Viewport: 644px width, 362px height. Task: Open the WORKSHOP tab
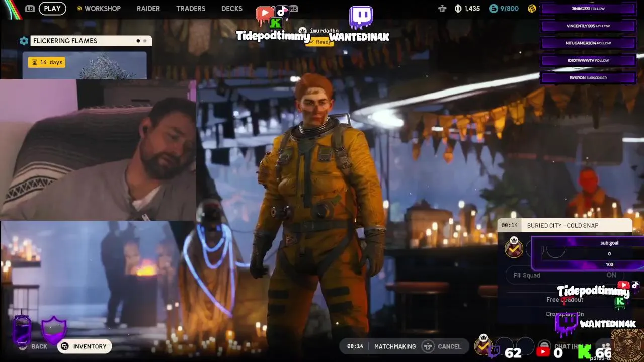[102, 9]
